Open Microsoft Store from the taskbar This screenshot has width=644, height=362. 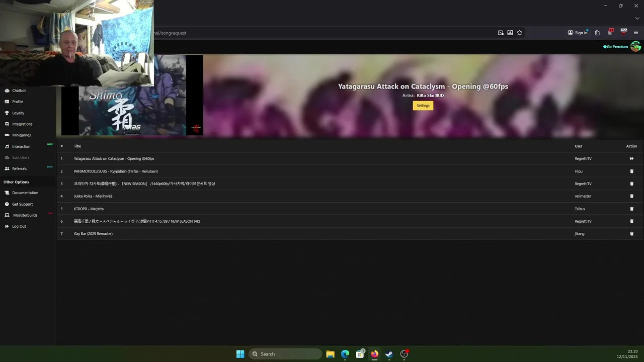tap(360, 354)
